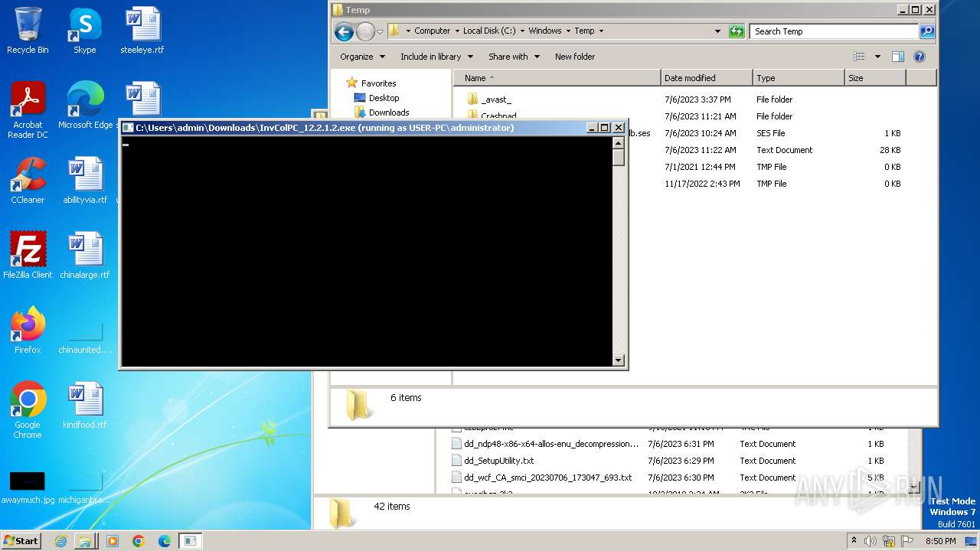Image resolution: width=980 pixels, height=551 pixels.
Task: Open the FileZilla Client desktop shortcut
Action: (x=28, y=256)
